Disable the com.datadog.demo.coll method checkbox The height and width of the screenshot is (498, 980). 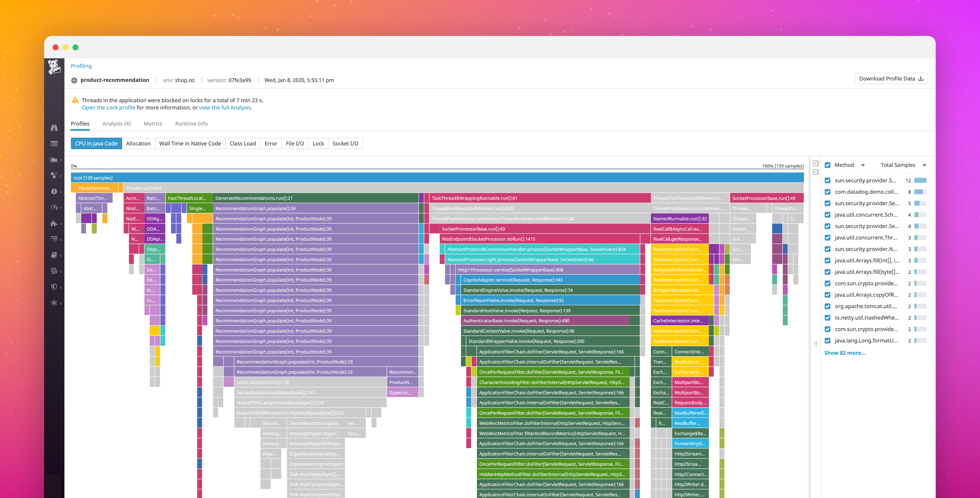tap(828, 192)
